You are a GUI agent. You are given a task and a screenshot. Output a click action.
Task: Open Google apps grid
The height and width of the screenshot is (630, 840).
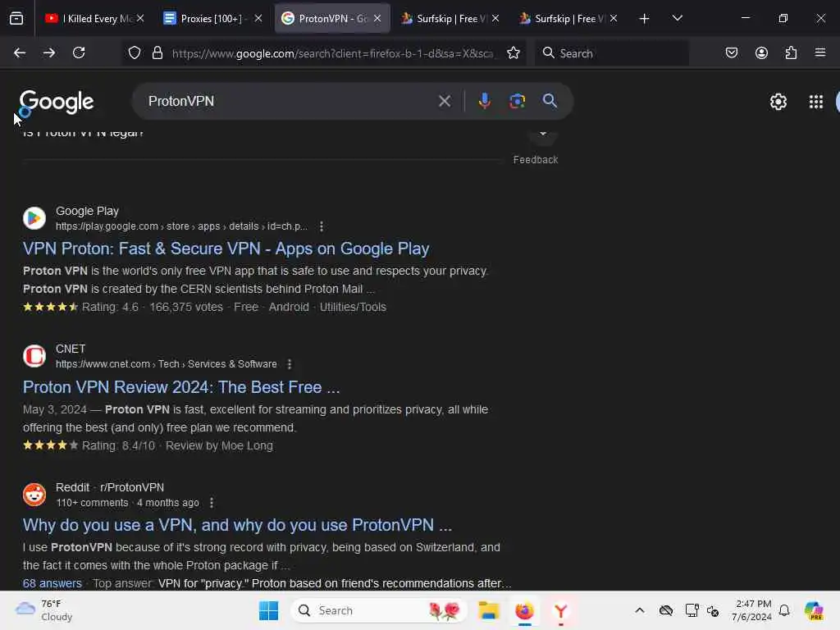click(816, 101)
